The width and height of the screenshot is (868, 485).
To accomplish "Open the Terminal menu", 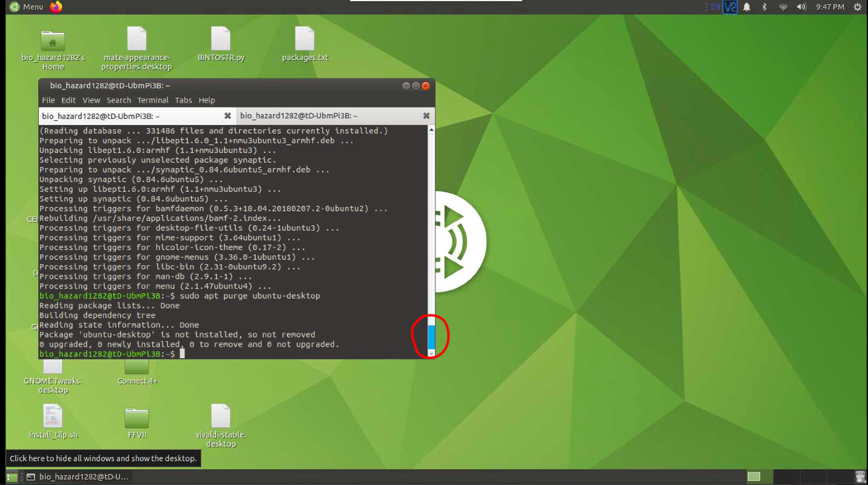I will [153, 100].
